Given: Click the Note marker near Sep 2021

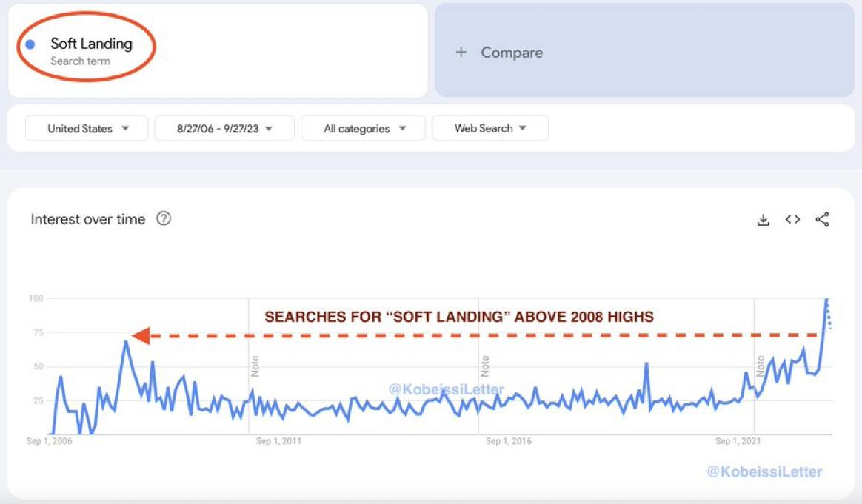Looking at the screenshot, I should coord(760,366).
